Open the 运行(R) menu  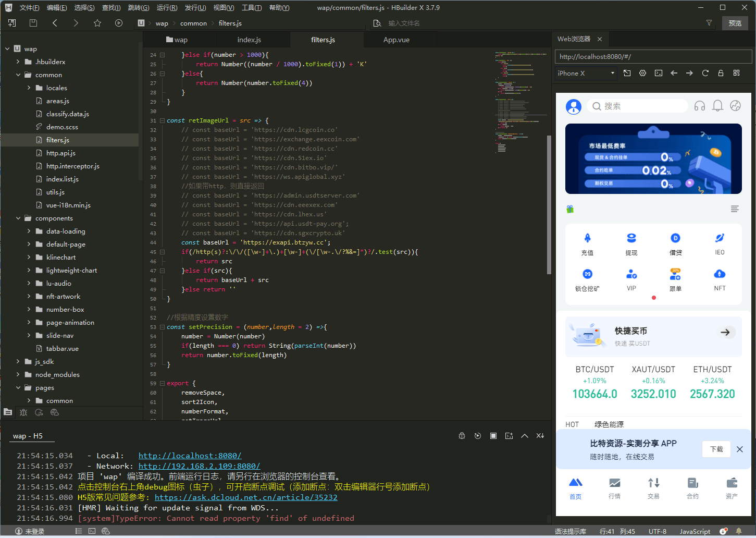coord(167,8)
